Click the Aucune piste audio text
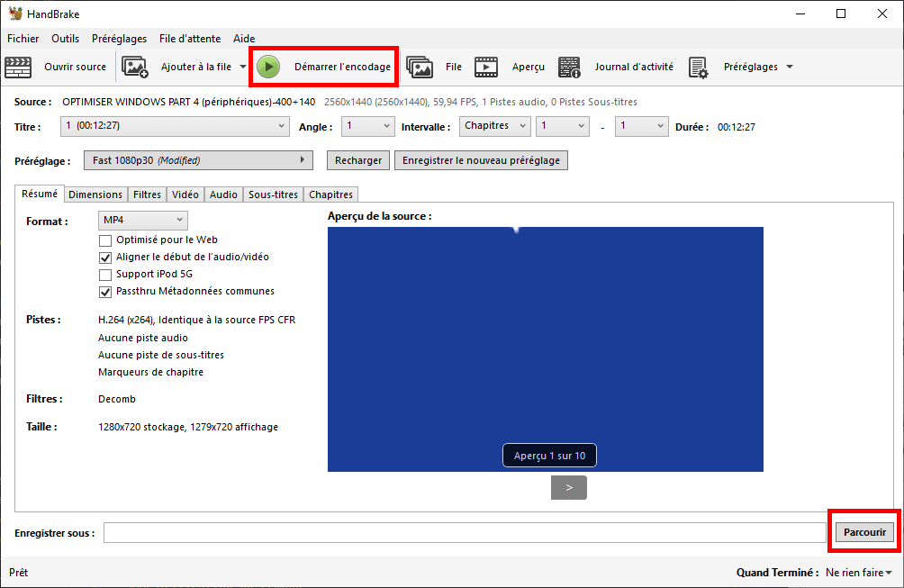 [143, 338]
